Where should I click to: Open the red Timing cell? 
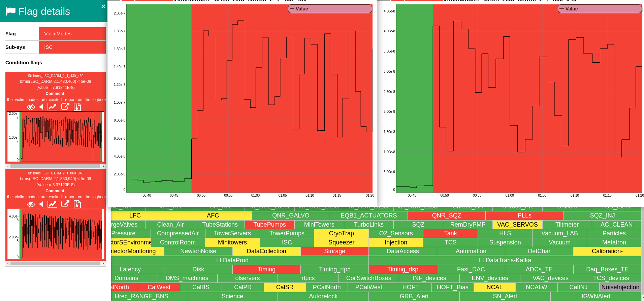(x=266, y=269)
